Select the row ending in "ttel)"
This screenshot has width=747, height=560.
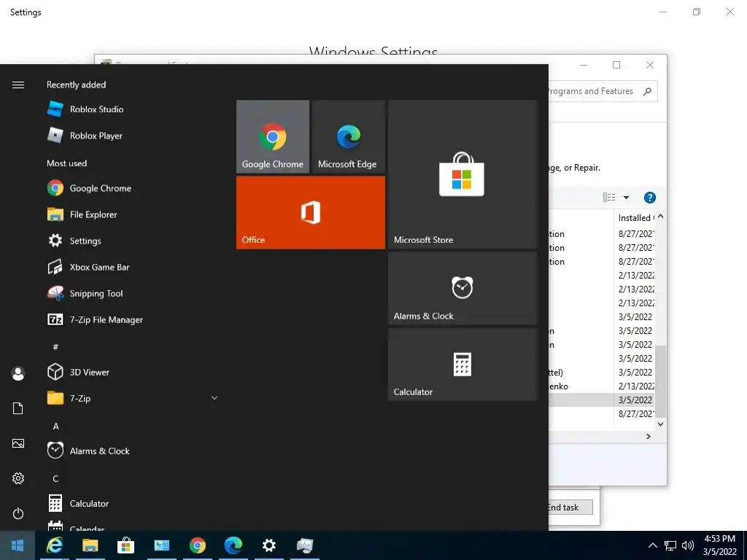coord(602,373)
